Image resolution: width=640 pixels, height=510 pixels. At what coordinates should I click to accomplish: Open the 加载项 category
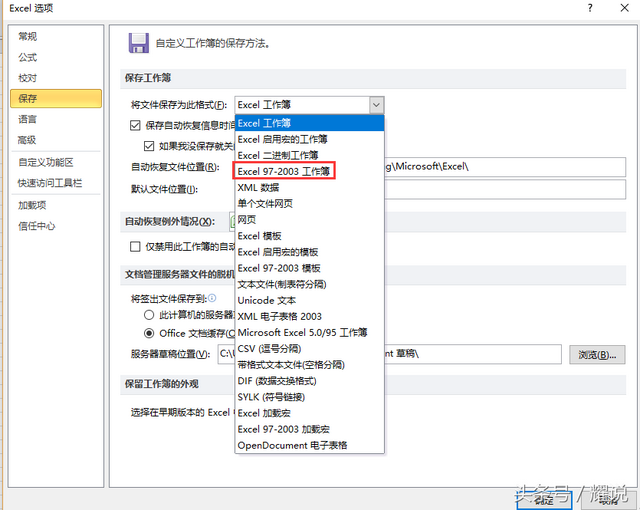[56, 205]
